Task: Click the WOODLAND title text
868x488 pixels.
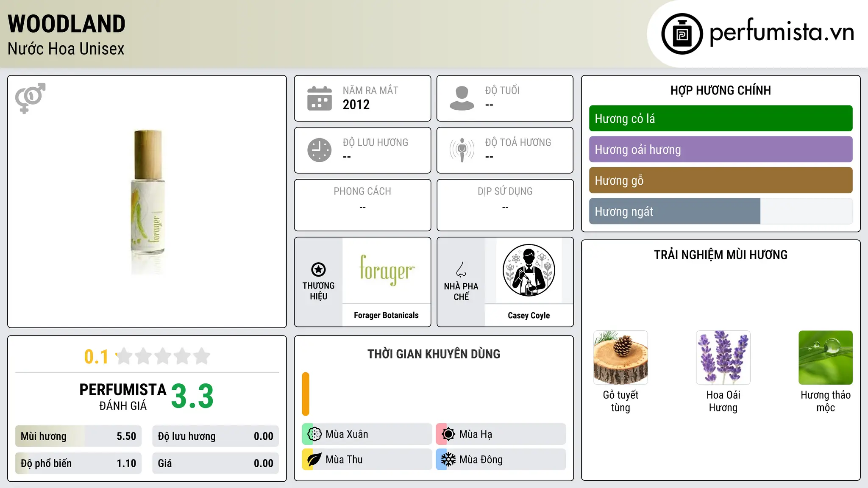Action: pyautogui.click(x=67, y=24)
